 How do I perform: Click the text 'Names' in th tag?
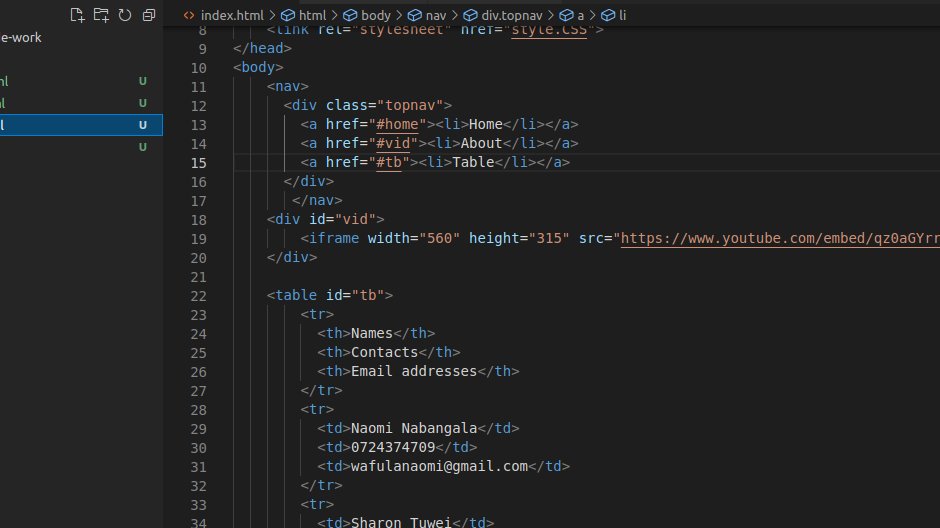(372, 333)
